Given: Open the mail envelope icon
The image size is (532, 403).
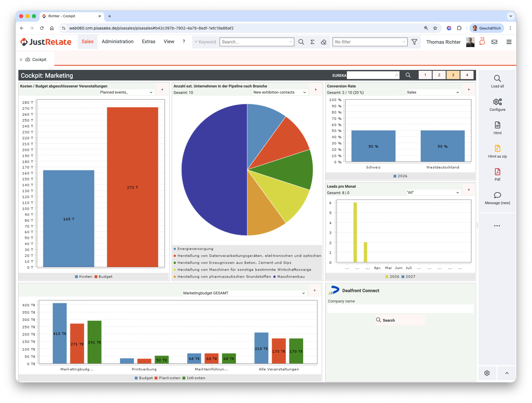Looking at the screenshot, I should [x=494, y=42].
